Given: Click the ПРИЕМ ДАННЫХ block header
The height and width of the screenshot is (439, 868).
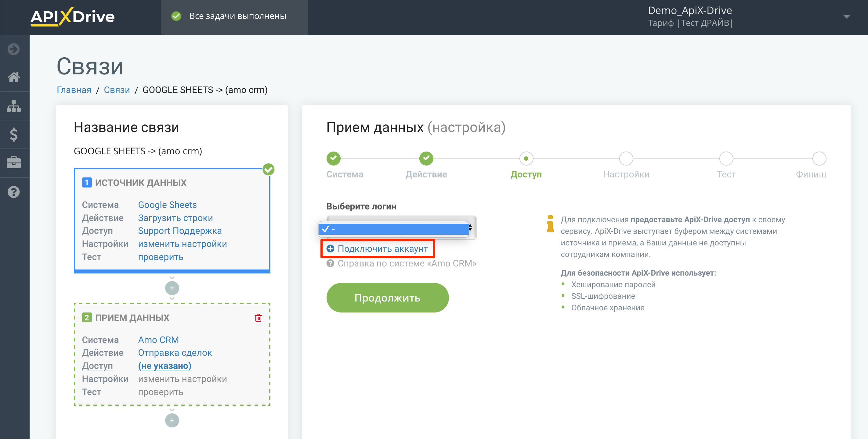Looking at the screenshot, I should 132,318.
